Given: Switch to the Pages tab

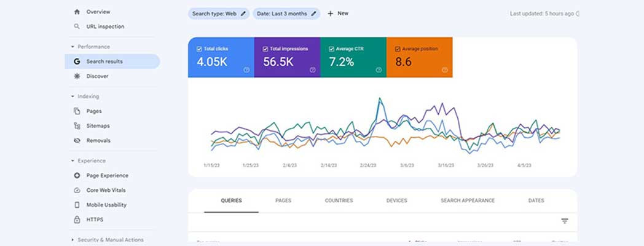Looking at the screenshot, I should [x=283, y=200].
